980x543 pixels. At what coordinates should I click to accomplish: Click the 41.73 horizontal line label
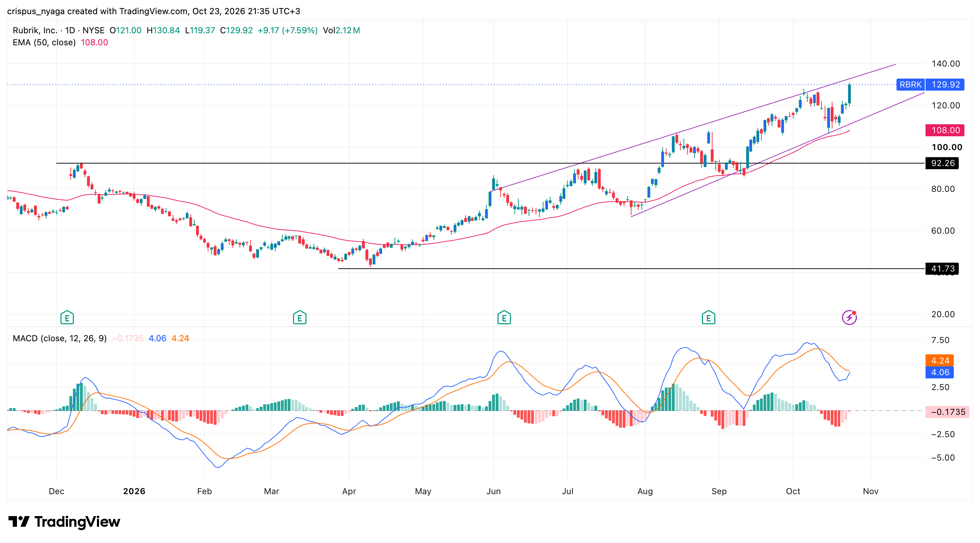click(942, 269)
